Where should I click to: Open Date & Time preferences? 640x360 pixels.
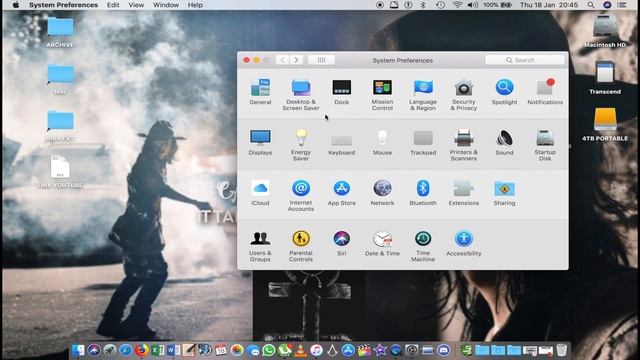coord(382,243)
